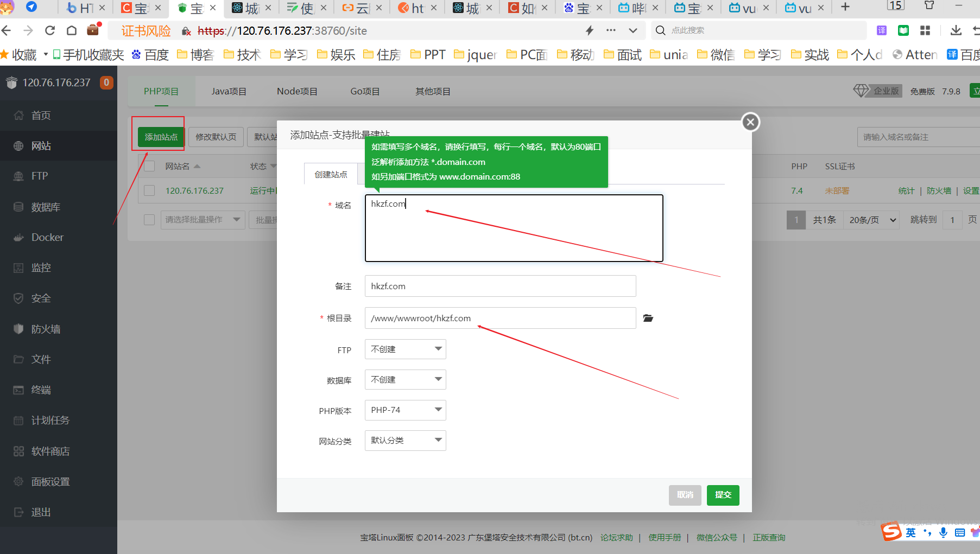This screenshot has width=980, height=554.
Task: Click the 修改默认页 button
Action: [x=216, y=137]
